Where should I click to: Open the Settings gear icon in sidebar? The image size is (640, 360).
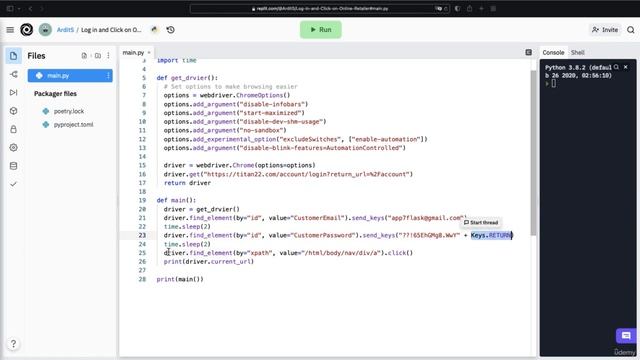click(13, 148)
